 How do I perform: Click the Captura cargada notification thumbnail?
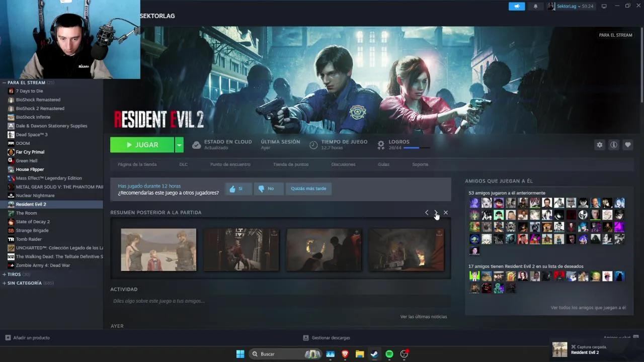point(559,349)
